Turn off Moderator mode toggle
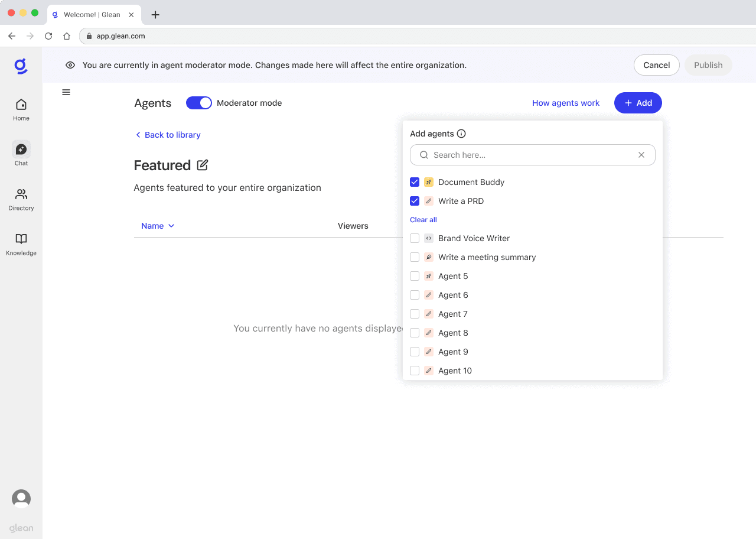 tap(199, 103)
